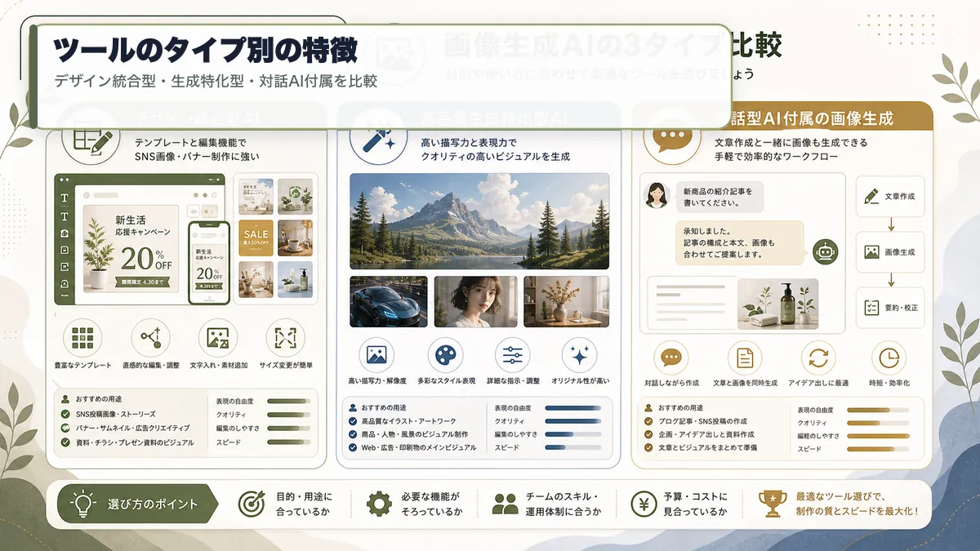Screen dimensions: 980x551
Task: Click the yen icon beside 予算・コストに見合っているか
Action: coord(644,504)
